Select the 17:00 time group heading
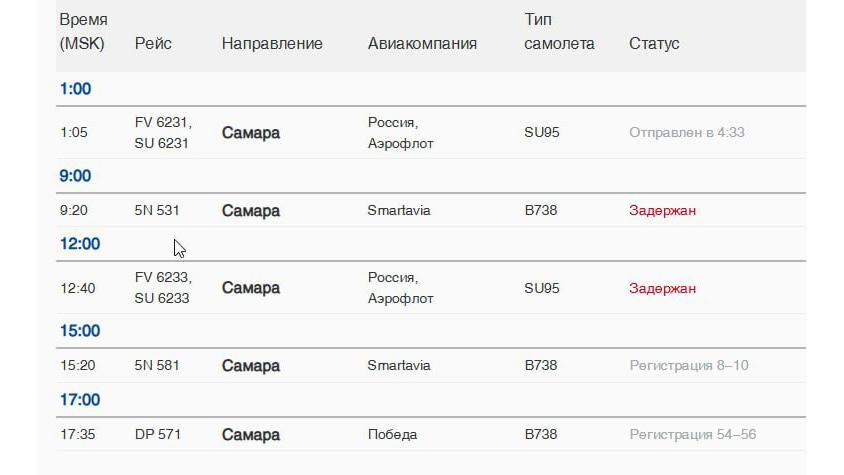The image size is (844, 475). (80, 400)
